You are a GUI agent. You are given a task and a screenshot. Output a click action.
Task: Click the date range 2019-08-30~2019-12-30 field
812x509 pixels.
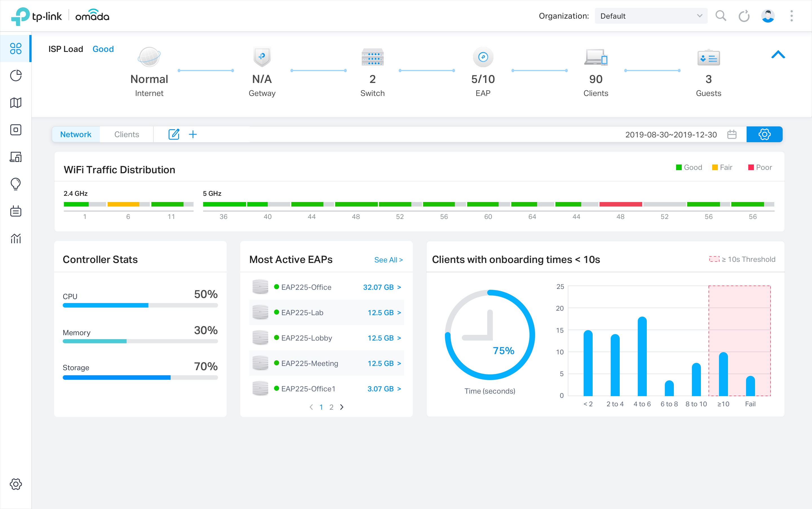(671, 135)
